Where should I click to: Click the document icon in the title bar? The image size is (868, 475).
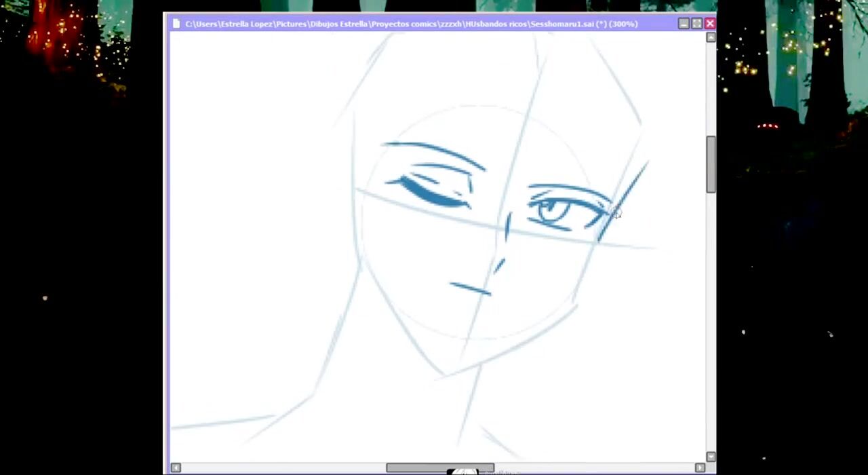tap(176, 24)
